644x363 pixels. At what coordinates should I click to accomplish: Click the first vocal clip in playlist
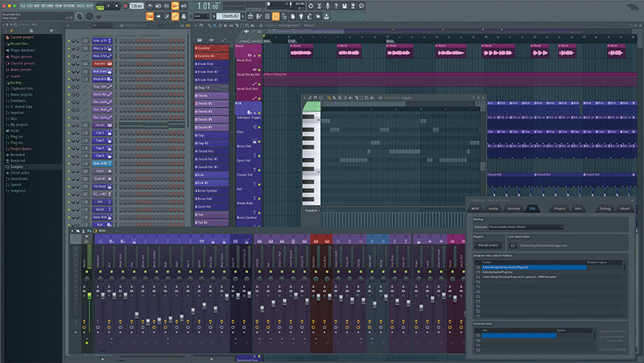pyautogui.click(x=301, y=51)
